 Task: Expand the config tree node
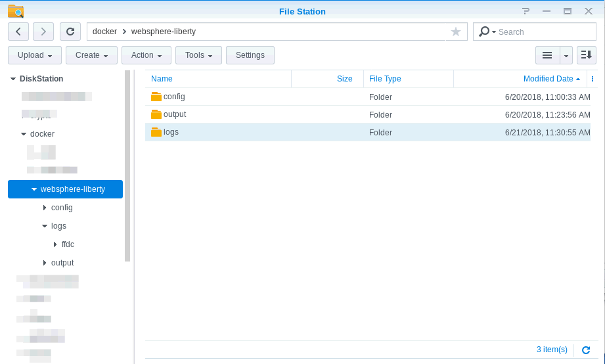pyautogui.click(x=45, y=208)
